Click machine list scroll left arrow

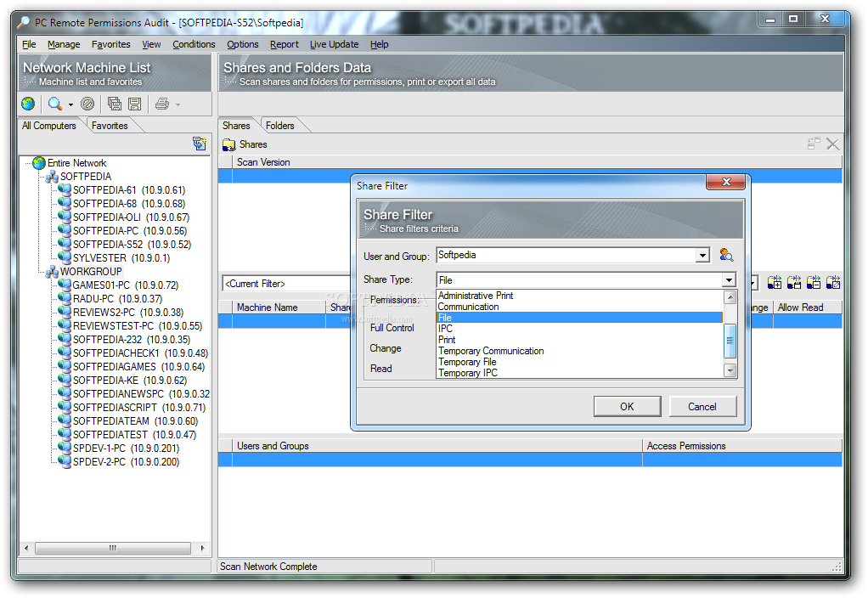point(26,548)
